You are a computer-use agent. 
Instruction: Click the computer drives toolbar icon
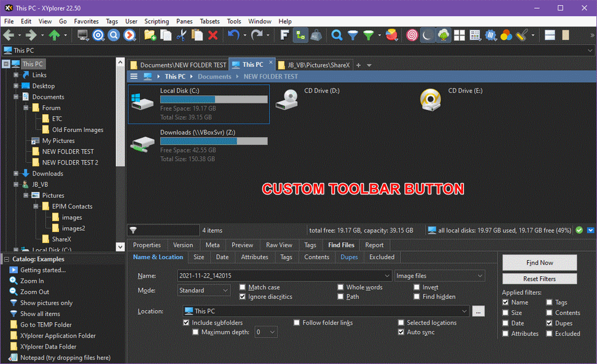point(83,36)
